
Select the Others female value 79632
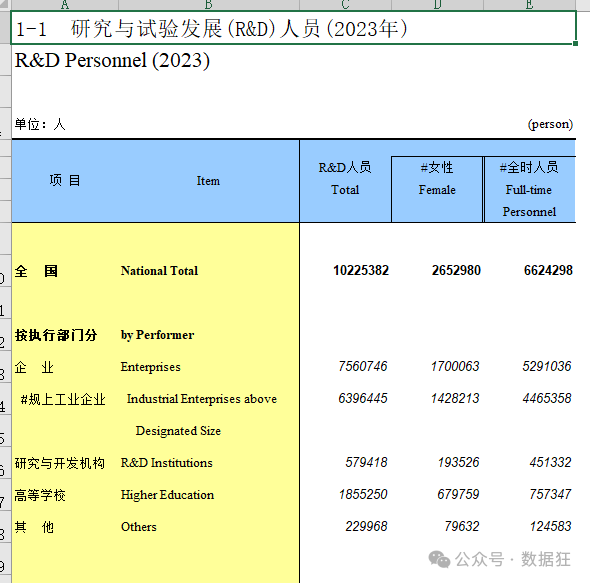pos(462,526)
